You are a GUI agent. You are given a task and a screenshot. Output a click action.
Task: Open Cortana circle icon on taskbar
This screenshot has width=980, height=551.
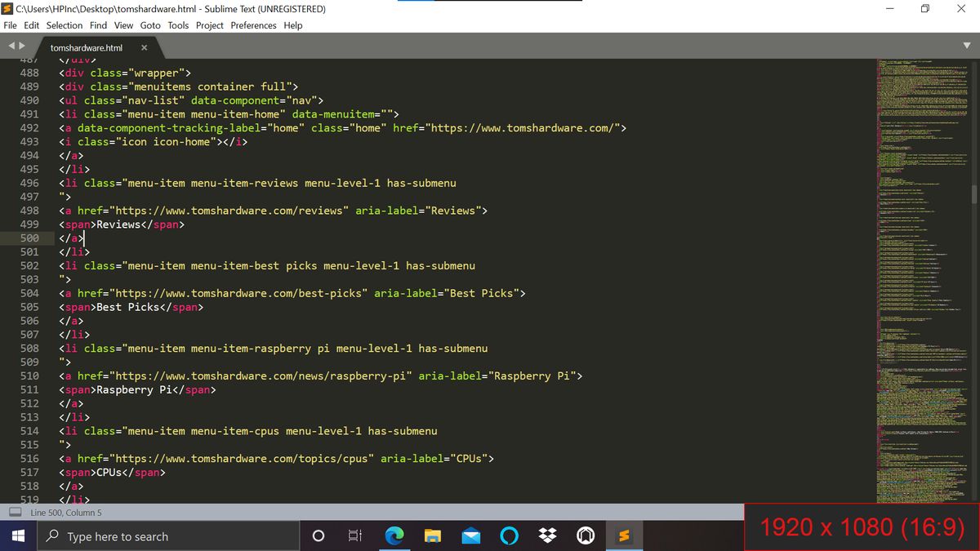coord(319,536)
